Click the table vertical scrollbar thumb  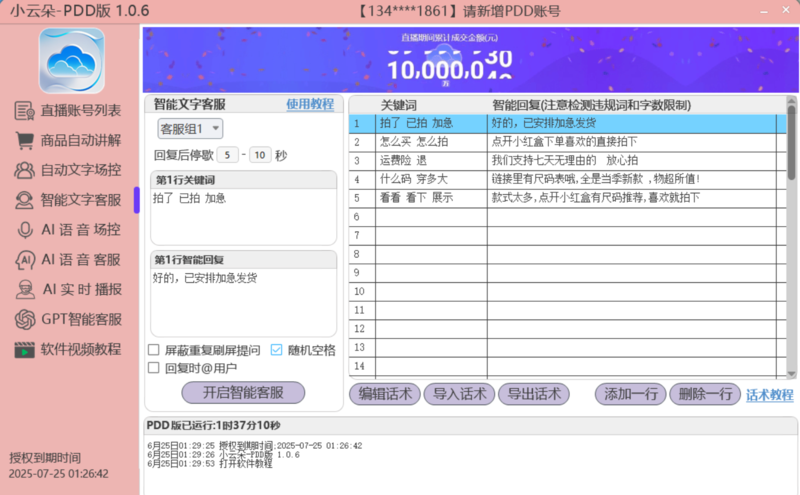791,142
